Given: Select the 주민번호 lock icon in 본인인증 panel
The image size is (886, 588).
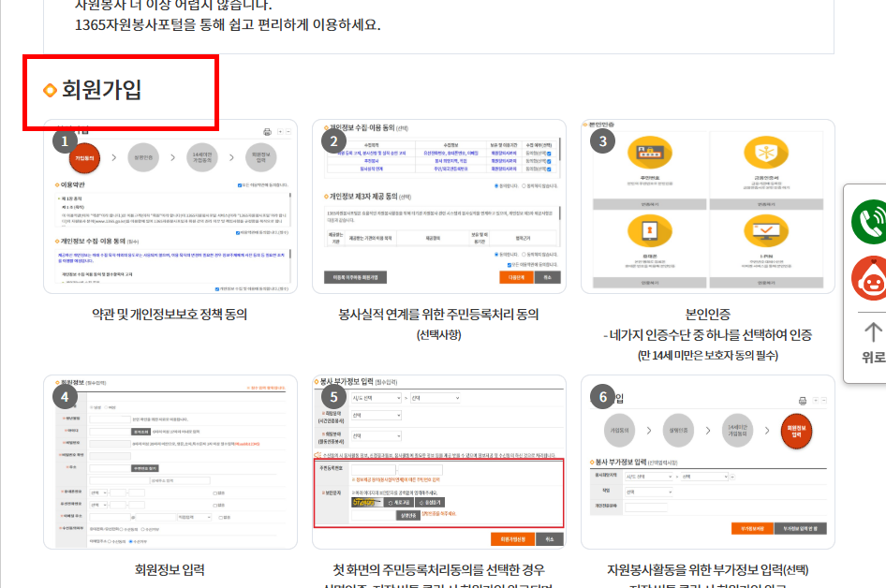Looking at the screenshot, I should [x=650, y=153].
